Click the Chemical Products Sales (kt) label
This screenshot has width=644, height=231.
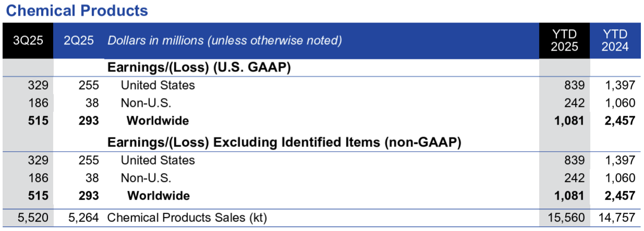186,218
